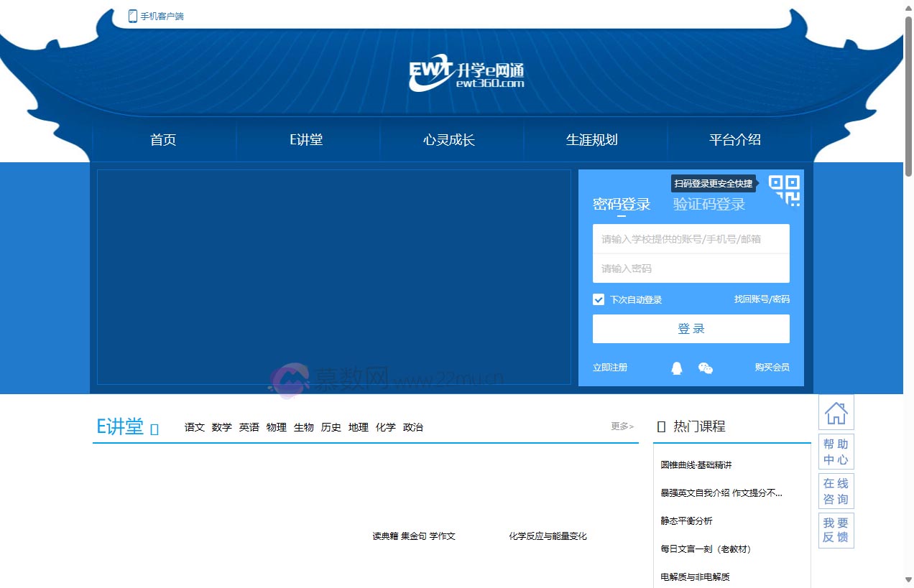Open the 心灵成长 navigation menu
914x588 pixels.
pyautogui.click(x=451, y=140)
